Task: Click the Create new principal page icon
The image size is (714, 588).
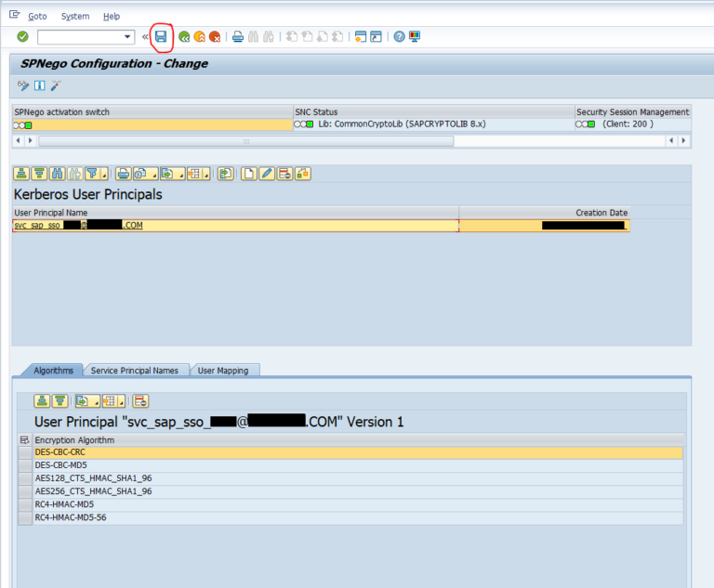Action: click(x=248, y=174)
